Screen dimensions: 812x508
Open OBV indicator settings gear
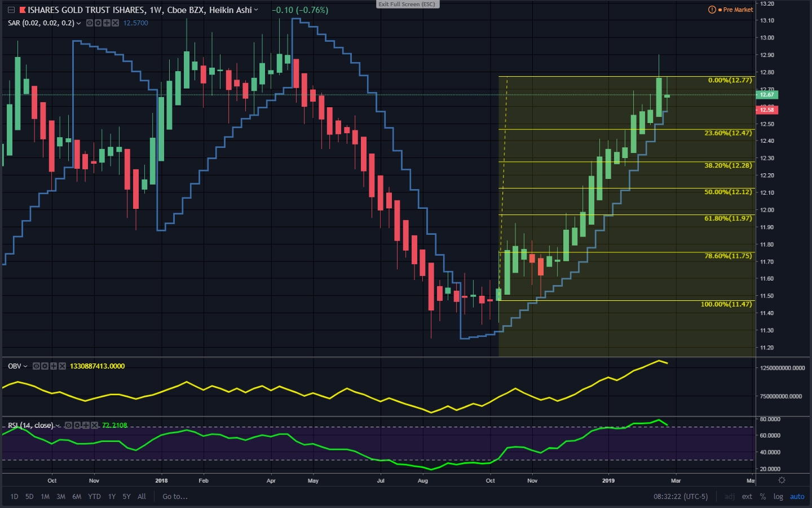pos(45,366)
